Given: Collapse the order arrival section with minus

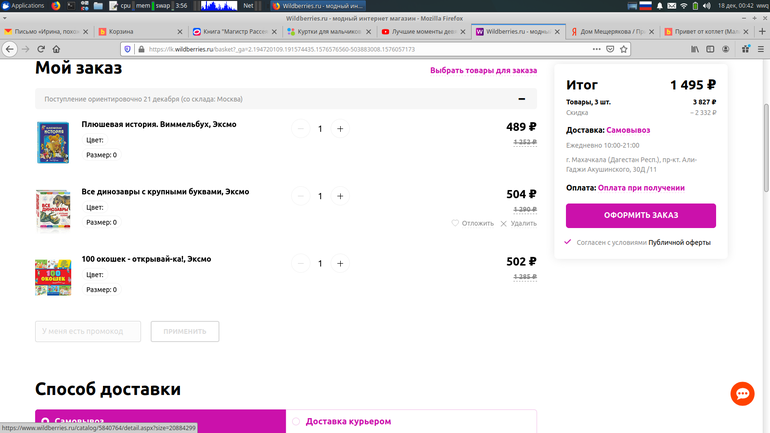Looking at the screenshot, I should click(521, 99).
